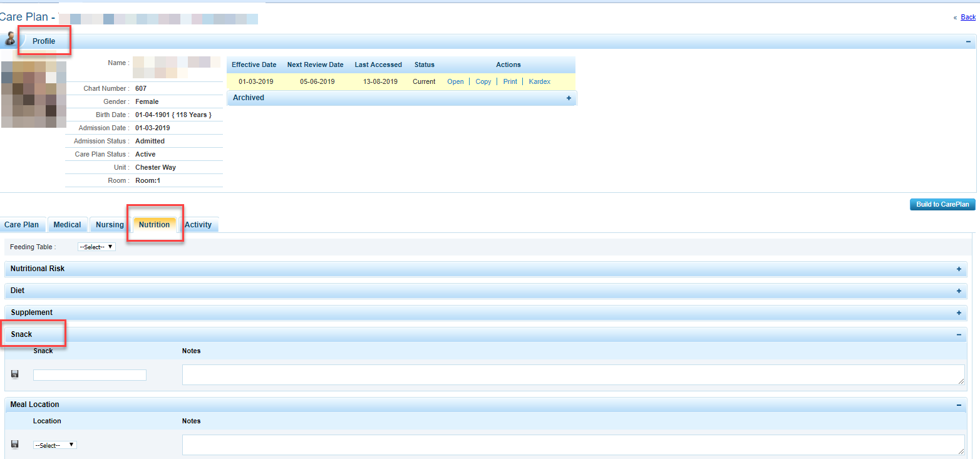Open the Activity tab

198,225
